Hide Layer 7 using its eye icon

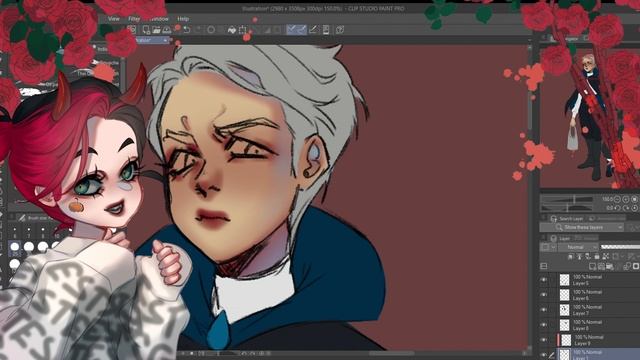pos(544,310)
